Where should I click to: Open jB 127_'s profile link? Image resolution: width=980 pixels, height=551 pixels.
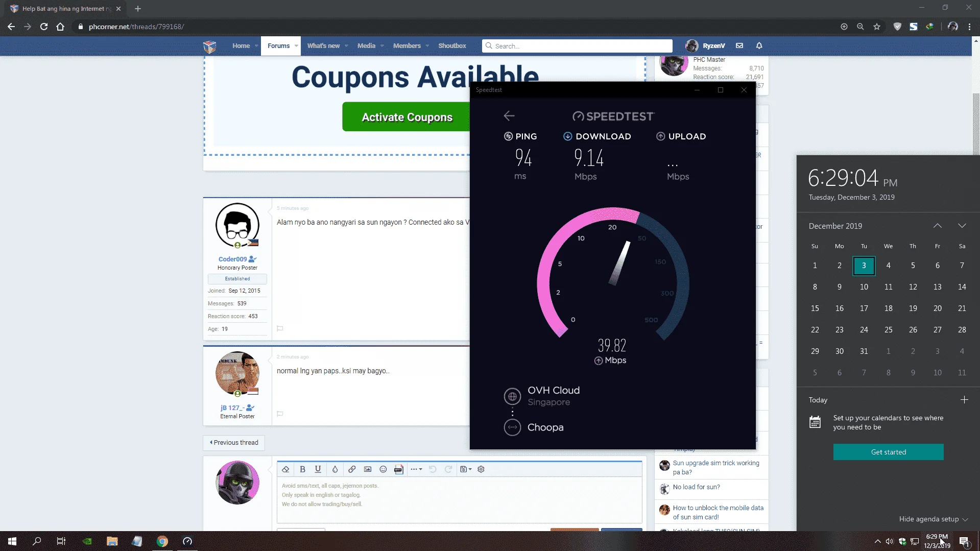coord(232,408)
